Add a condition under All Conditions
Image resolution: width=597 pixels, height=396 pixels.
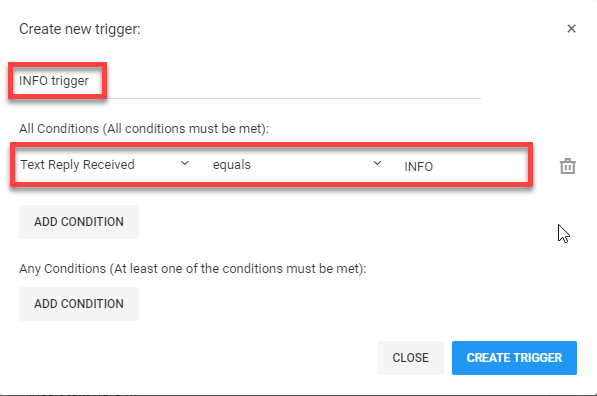coord(79,222)
